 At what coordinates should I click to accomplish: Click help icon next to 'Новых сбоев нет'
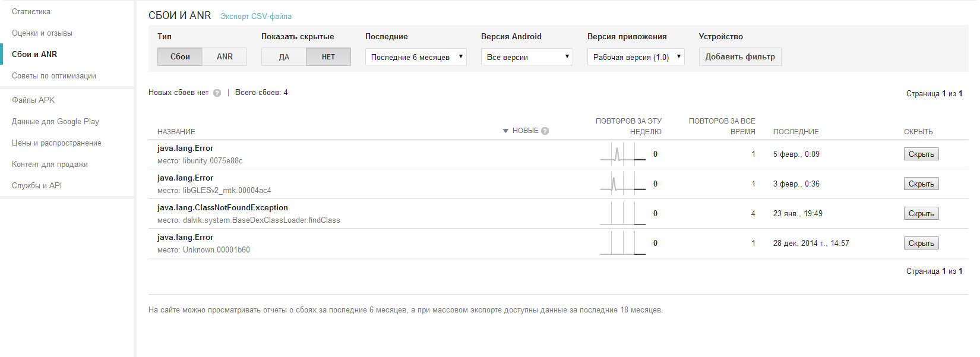(x=217, y=93)
